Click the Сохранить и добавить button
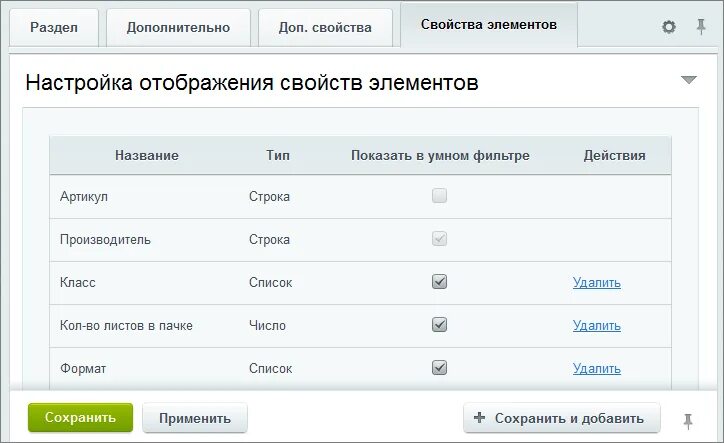724x443 pixels. pos(561,418)
